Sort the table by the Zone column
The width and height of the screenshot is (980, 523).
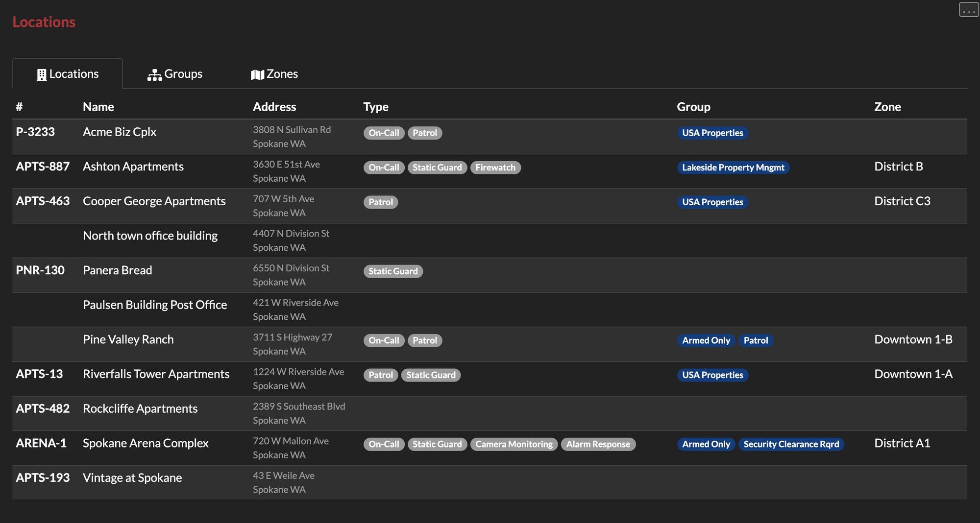pyautogui.click(x=887, y=106)
